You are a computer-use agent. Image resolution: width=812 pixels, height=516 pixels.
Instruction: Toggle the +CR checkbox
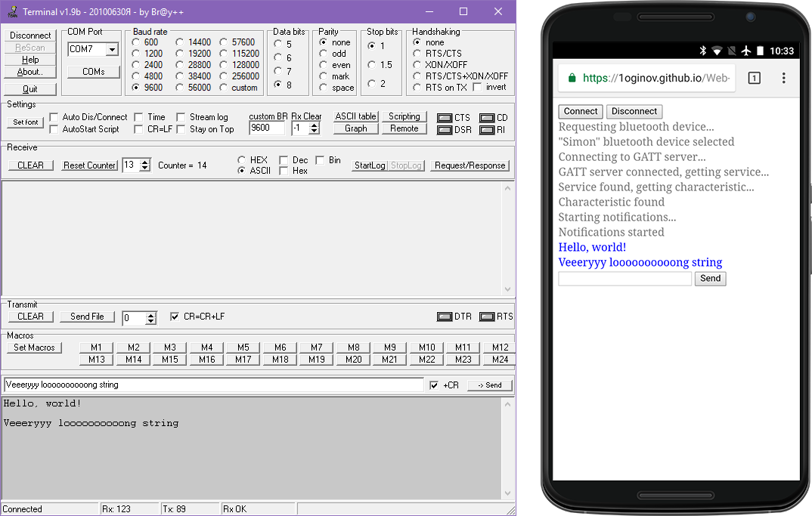coord(434,385)
